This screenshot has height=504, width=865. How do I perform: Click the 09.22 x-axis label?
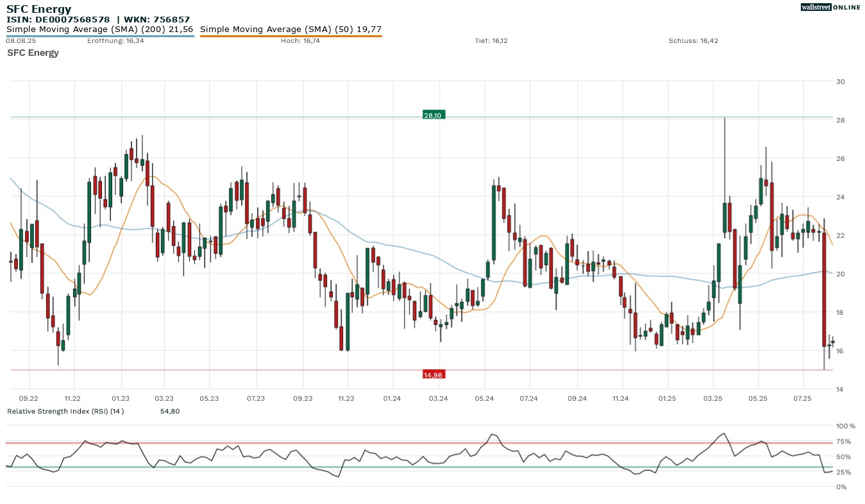28,398
